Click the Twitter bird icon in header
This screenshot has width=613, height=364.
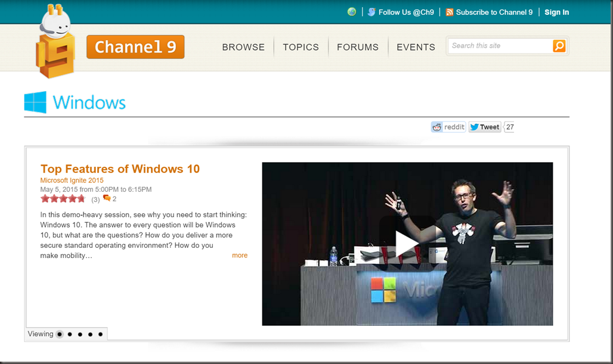pos(371,12)
